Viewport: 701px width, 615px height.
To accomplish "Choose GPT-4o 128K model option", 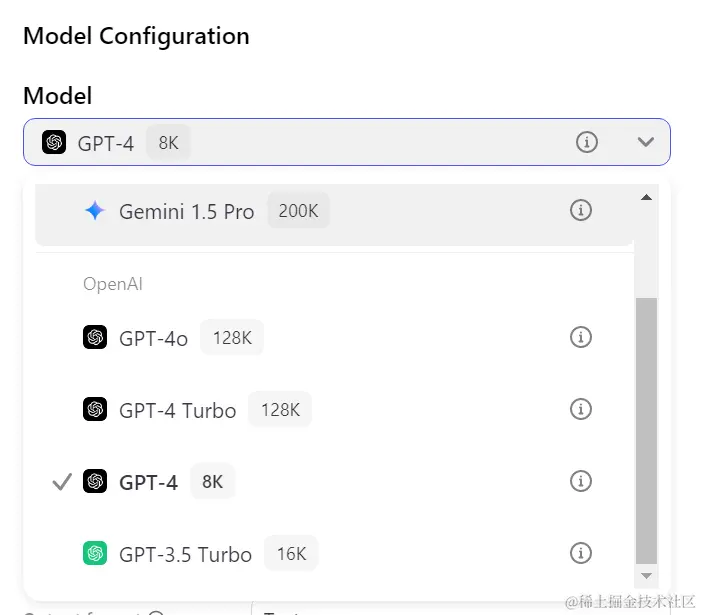I will point(334,337).
